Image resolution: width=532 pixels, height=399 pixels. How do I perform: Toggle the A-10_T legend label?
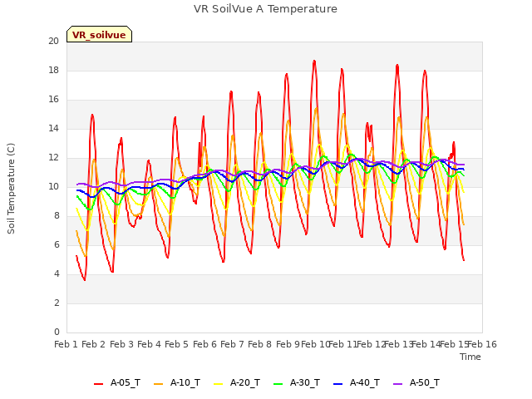point(185,383)
